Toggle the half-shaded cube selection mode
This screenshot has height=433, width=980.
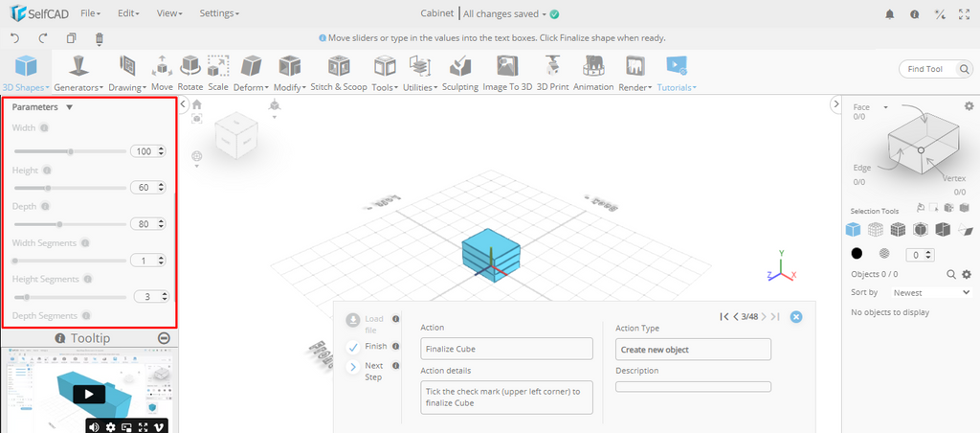[x=943, y=230]
